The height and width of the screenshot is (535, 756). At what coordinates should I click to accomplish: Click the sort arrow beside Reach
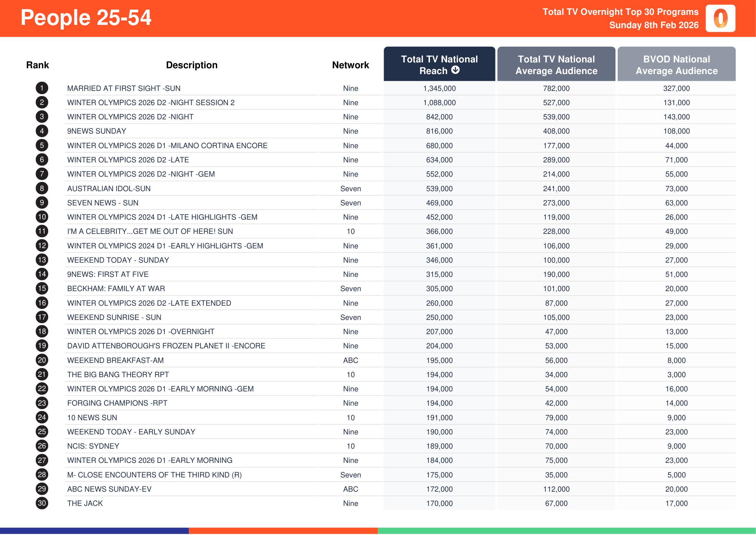coord(455,70)
